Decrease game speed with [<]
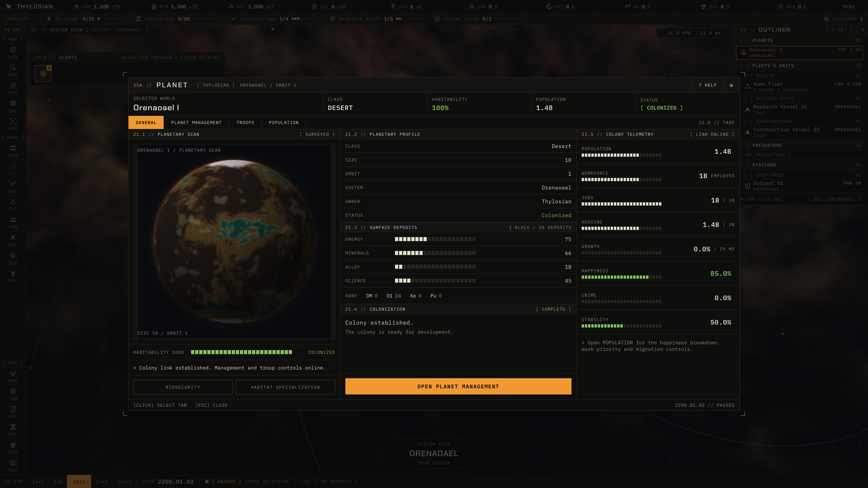 click(58, 482)
